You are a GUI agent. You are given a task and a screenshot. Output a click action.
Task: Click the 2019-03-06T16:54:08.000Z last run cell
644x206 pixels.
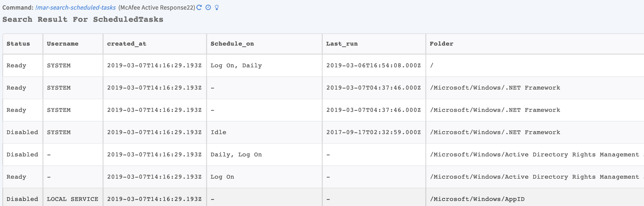coord(374,66)
